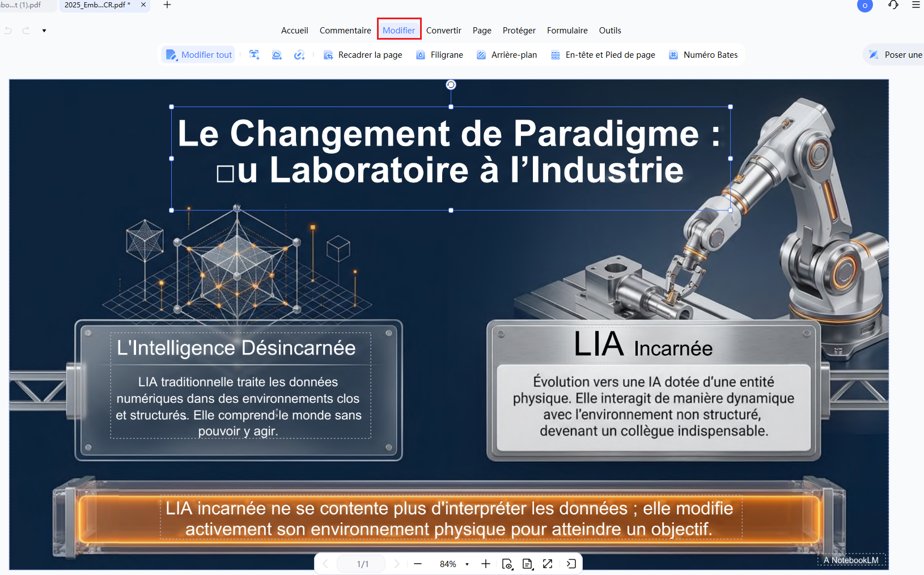Click the zoom out minus icon

point(418,564)
